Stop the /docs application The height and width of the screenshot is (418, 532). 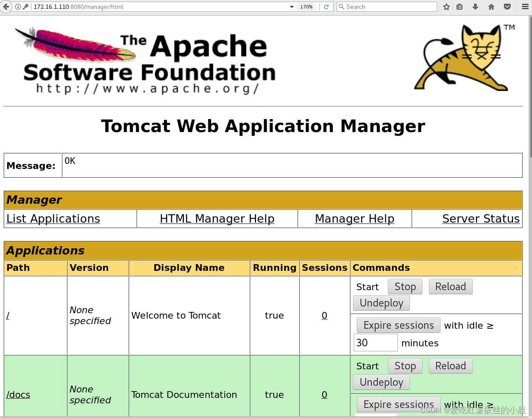tap(405, 366)
